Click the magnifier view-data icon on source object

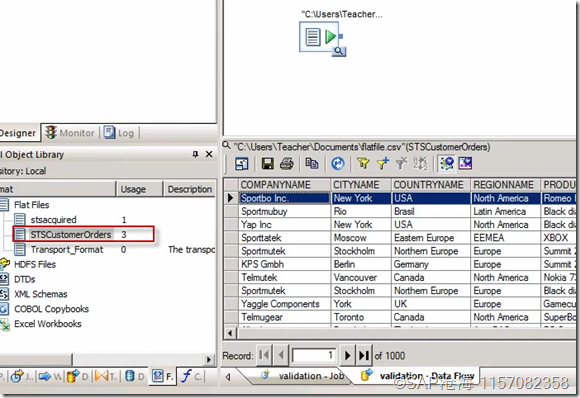tap(339, 51)
